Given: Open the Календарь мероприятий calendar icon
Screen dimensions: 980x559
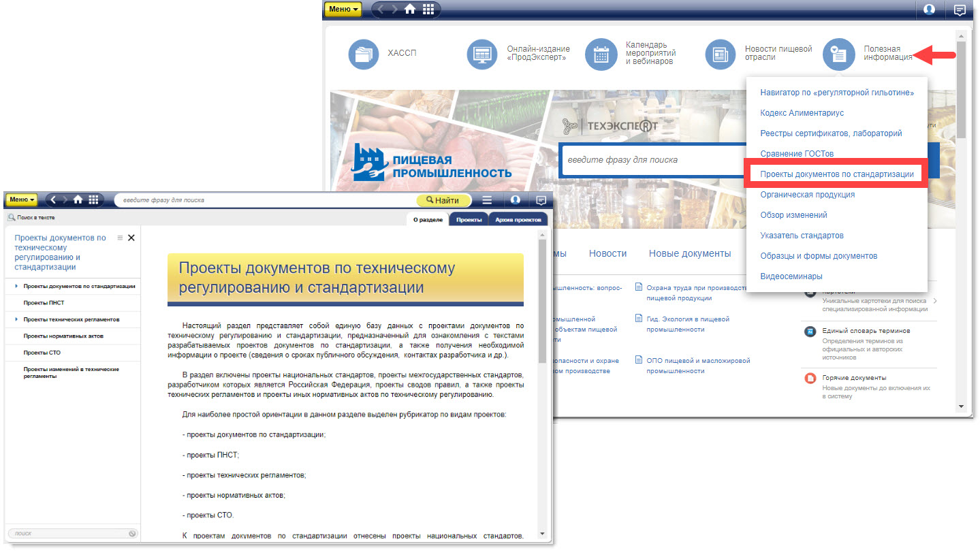Looking at the screenshot, I should tap(601, 54).
